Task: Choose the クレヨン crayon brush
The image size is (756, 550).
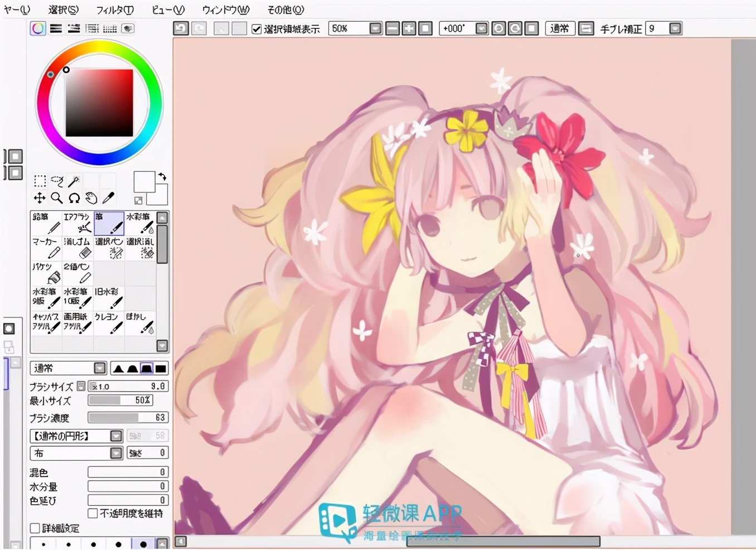Action: click(109, 324)
